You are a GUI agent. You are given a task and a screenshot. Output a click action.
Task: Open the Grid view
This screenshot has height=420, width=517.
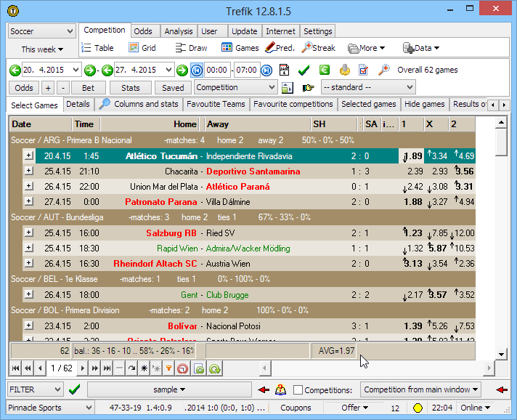pos(142,48)
